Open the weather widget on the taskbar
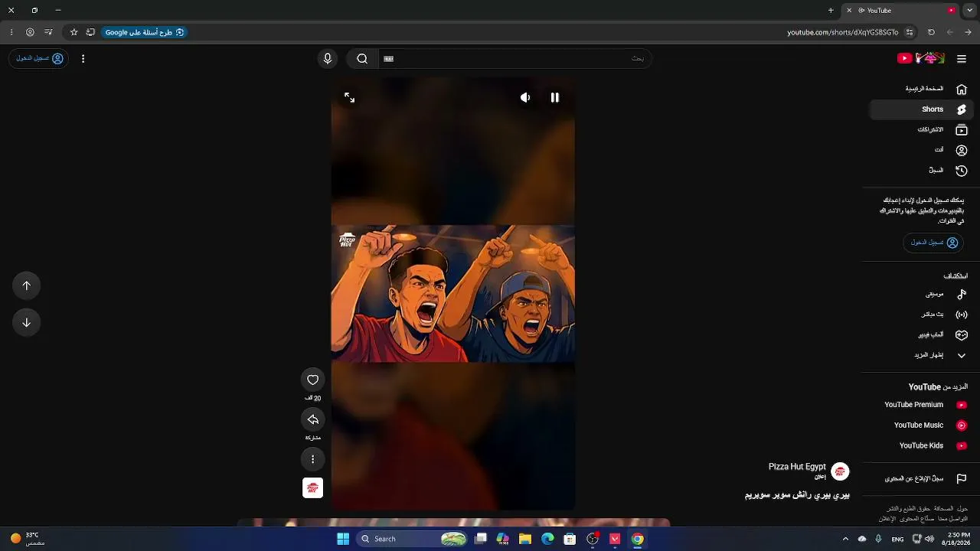Viewport: 980px width, 551px height. click(x=28, y=539)
